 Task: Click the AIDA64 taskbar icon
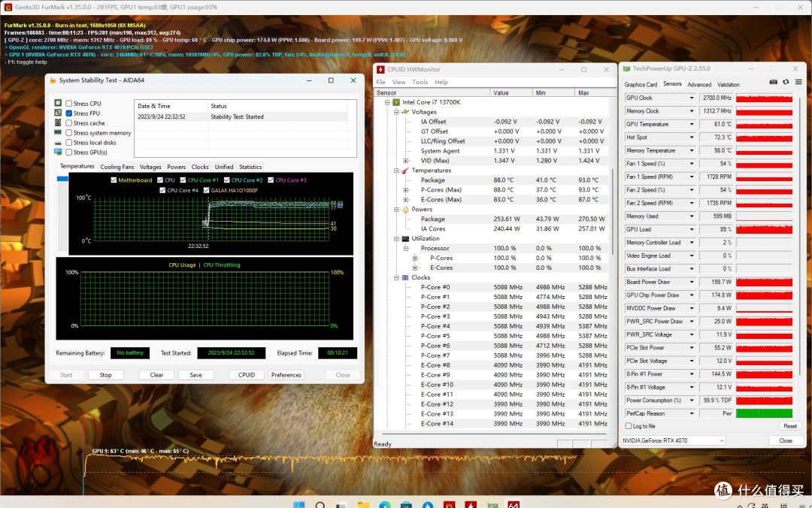point(514,504)
